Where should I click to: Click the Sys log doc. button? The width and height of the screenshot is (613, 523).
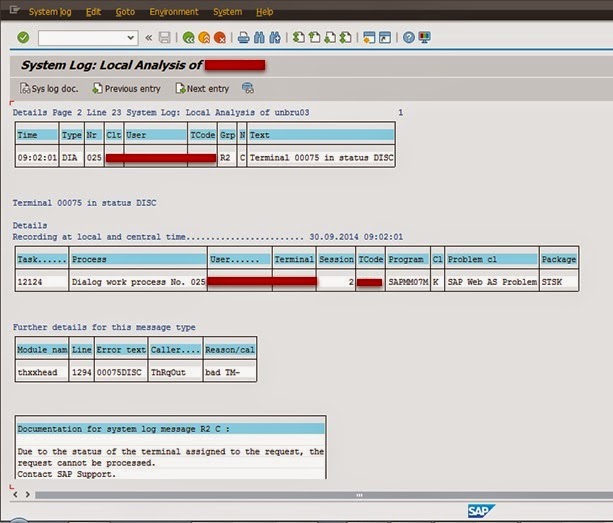click(x=49, y=89)
